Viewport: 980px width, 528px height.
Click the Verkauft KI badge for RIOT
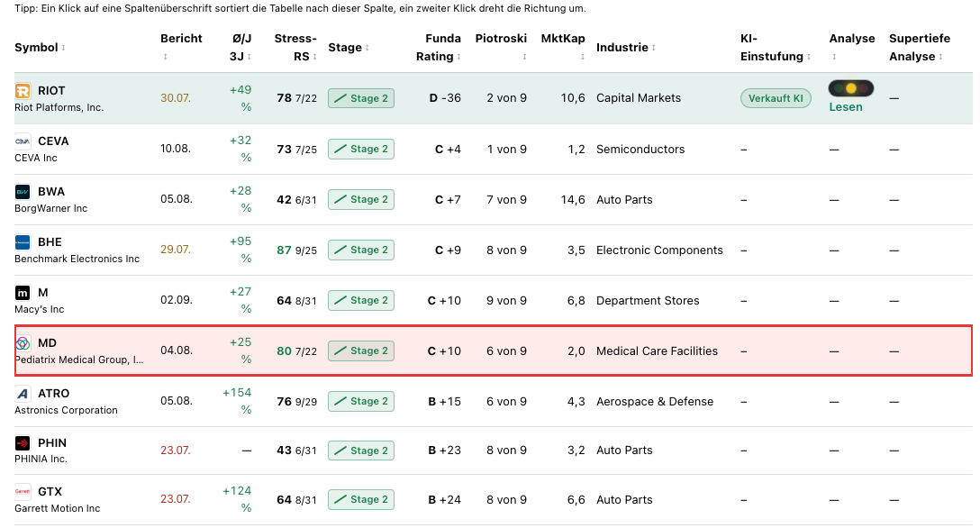pyautogui.click(x=776, y=98)
